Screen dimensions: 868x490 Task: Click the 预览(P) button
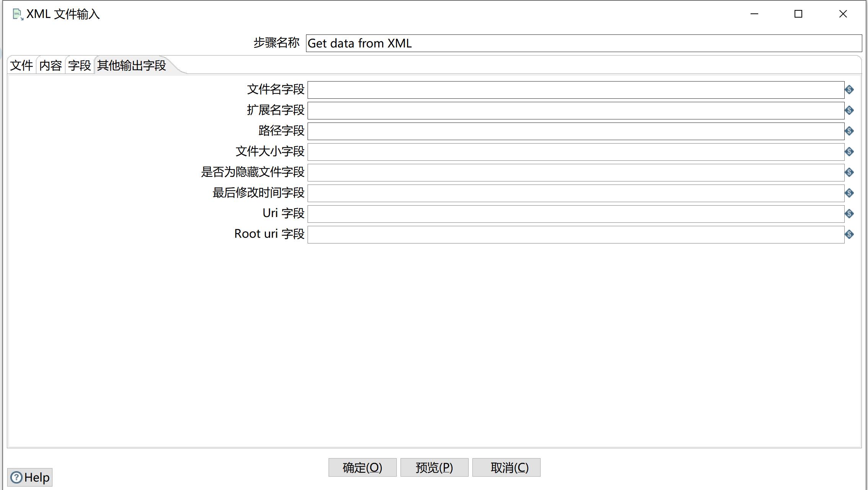(435, 467)
